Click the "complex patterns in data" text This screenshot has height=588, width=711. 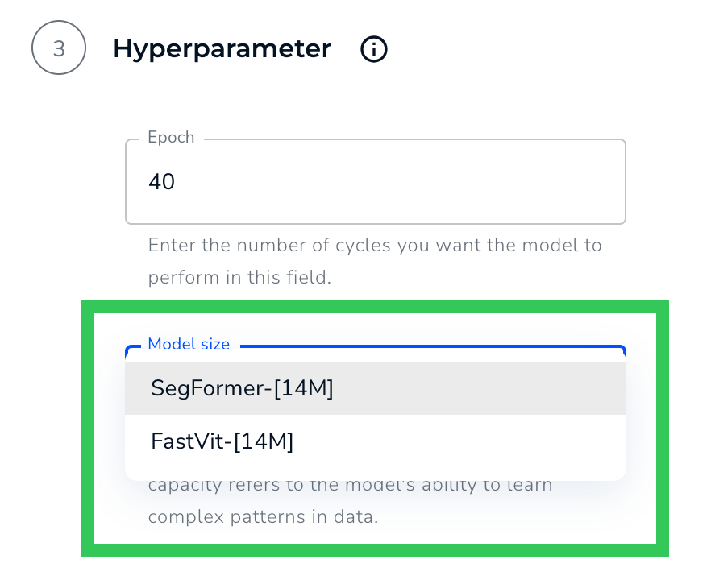pos(263,517)
